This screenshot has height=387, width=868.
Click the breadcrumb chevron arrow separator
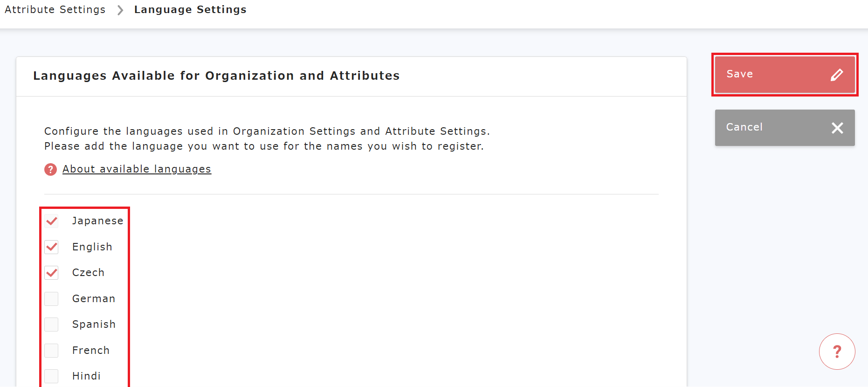click(x=120, y=10)
